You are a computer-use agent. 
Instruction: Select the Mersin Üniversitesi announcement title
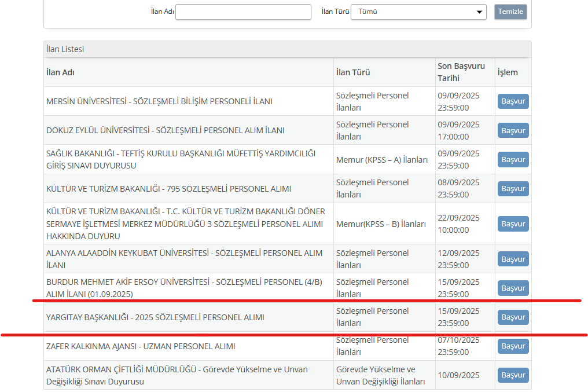click(x=159, y=101)
